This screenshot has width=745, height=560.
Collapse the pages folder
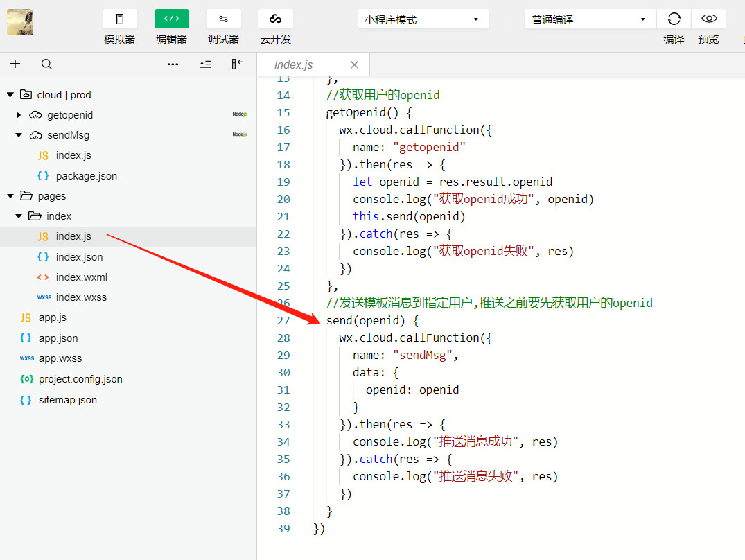(x=10, y=196)
